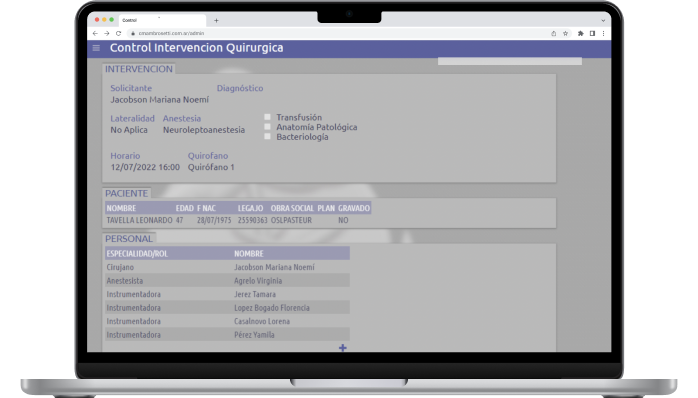Open browser three-dot menu
This screenshot has width=698, height=398.
click(x=603, y=33)
